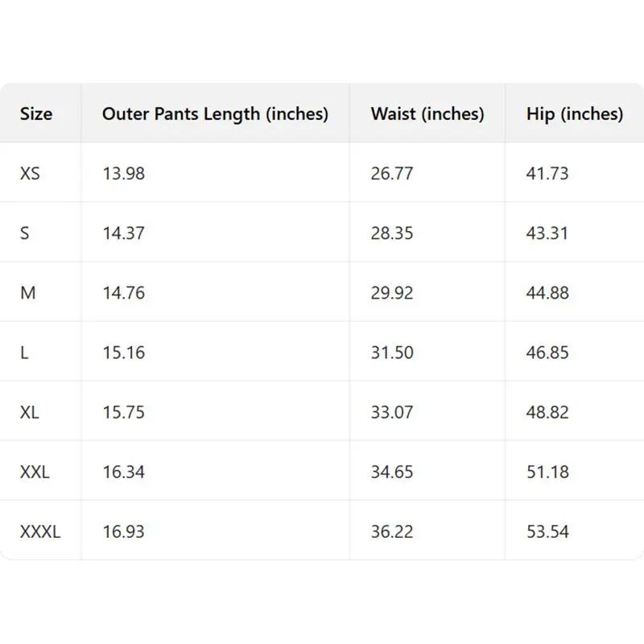This screenshot has height=644, width=644.
Task: Click the 28.35 waist value
Action: point(392,233)
